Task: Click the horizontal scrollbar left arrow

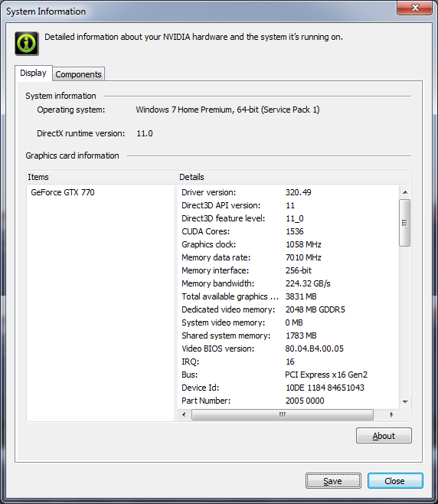Action: (184, 414)
